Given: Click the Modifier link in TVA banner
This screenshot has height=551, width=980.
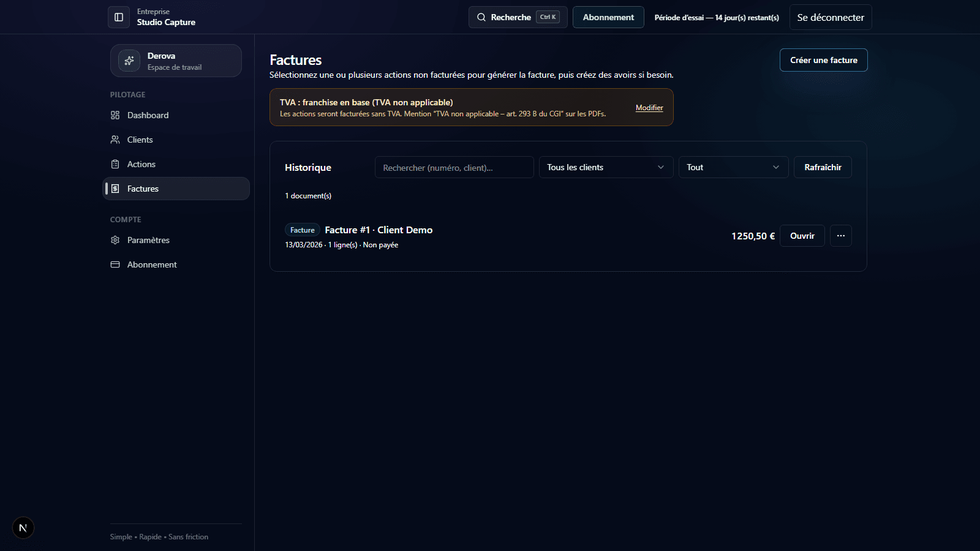Looking at the screenshot, I should tap(649, 108).
